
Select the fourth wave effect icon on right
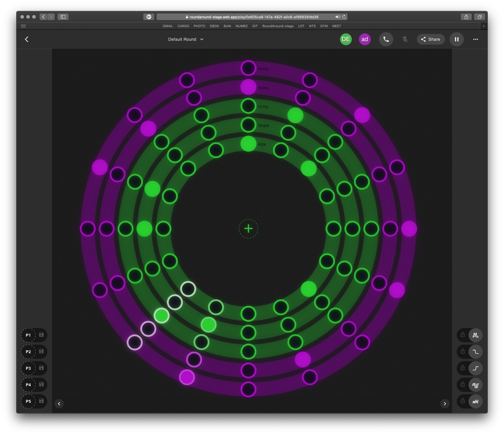(x=475, y=385)
